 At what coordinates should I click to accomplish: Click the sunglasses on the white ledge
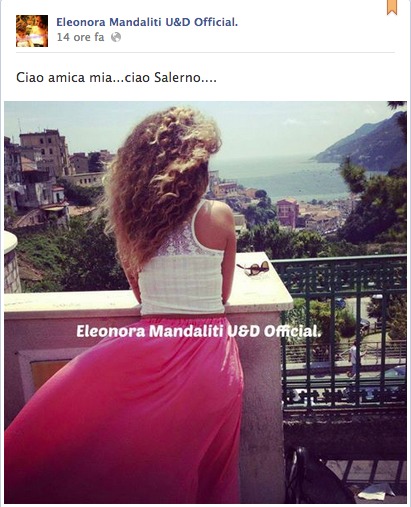(x=253, y=268)
